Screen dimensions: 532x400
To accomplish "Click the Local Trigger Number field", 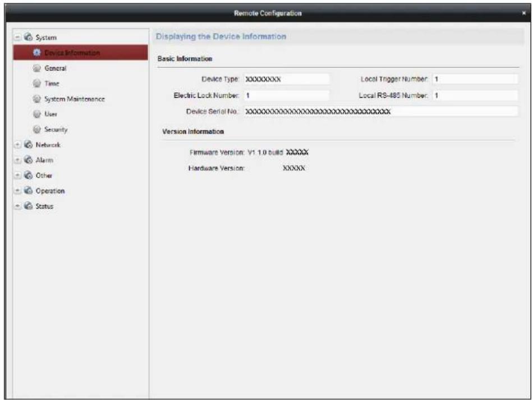I will pyautogui.click(x=475, y=79).
